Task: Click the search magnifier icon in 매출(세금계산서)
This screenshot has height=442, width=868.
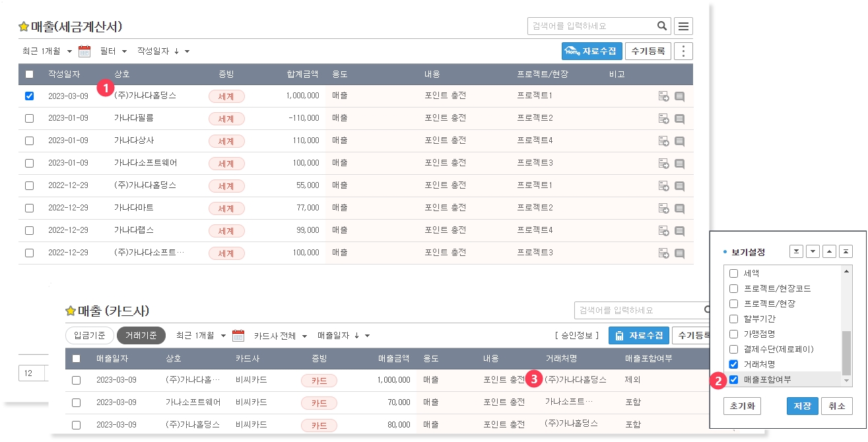Action: coord(662,26)
